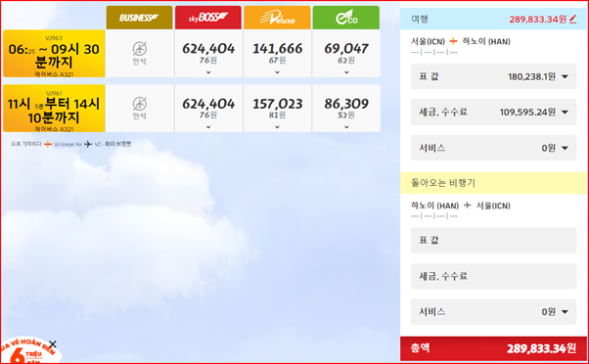Click the 서울(ICN) departure city text
589x364 pixels.
(428, 41)
